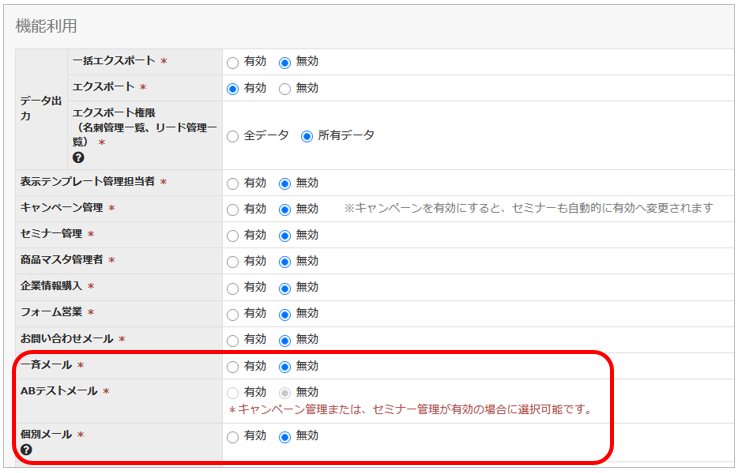The image size is (738, 473).
Task: Enable フォーム営業 with 有効 radio
Action: [233, 313]
